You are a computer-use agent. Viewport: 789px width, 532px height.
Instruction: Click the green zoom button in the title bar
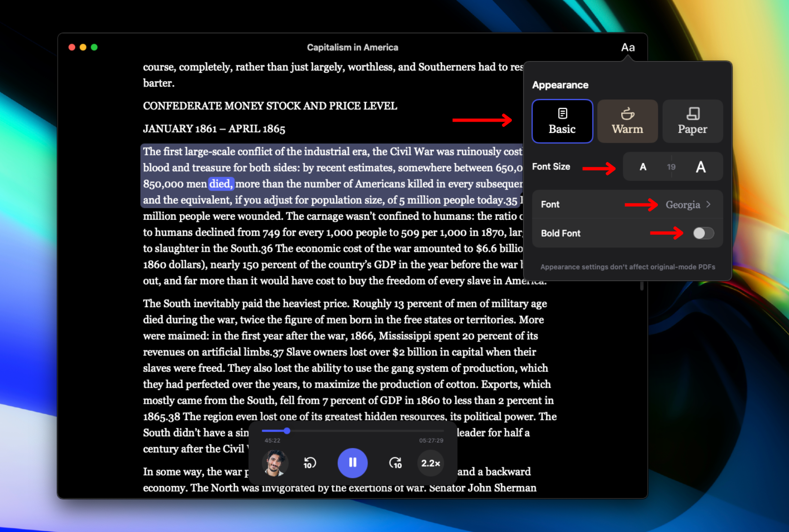(94, 47)
